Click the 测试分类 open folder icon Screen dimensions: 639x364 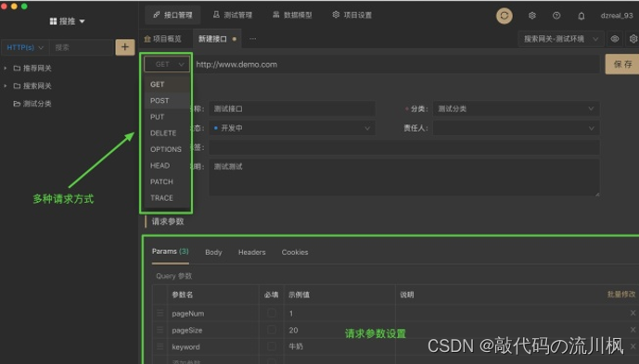tap(17, 104)
